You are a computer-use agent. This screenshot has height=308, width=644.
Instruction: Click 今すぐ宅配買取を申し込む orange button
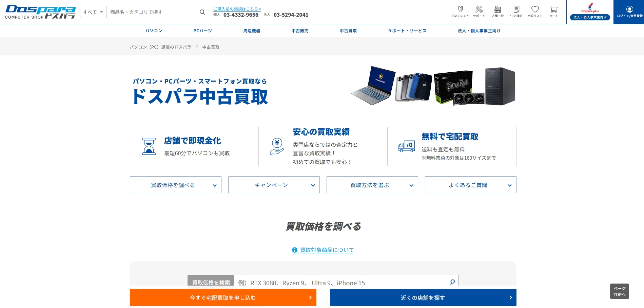223,297
